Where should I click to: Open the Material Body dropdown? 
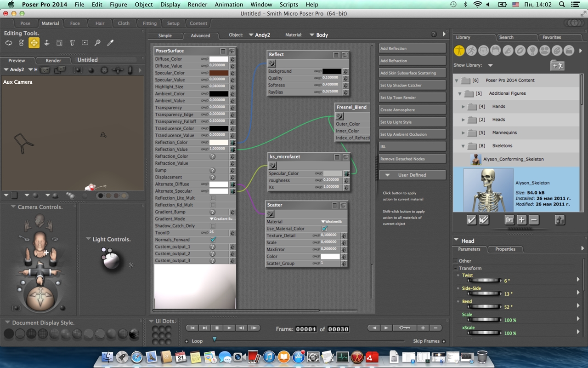319,35
